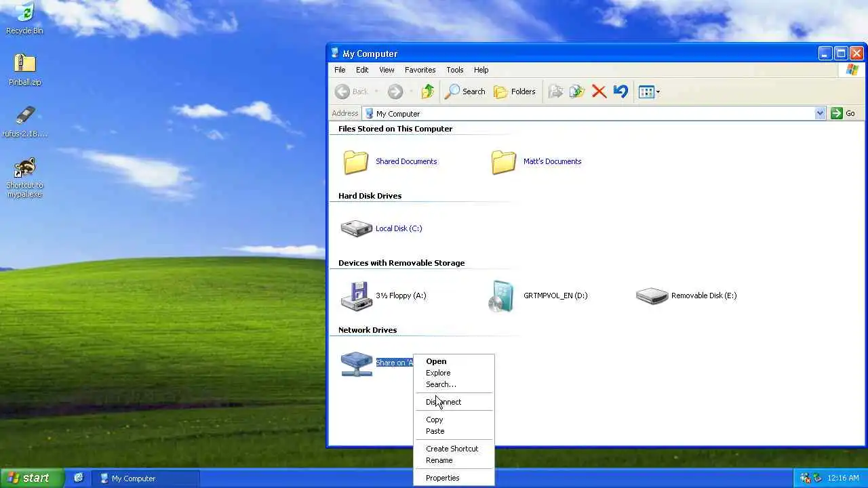Viewport: 868px width, 488px height.
Task: Click the Move To toolbar icon
Action: pos(555,91)
